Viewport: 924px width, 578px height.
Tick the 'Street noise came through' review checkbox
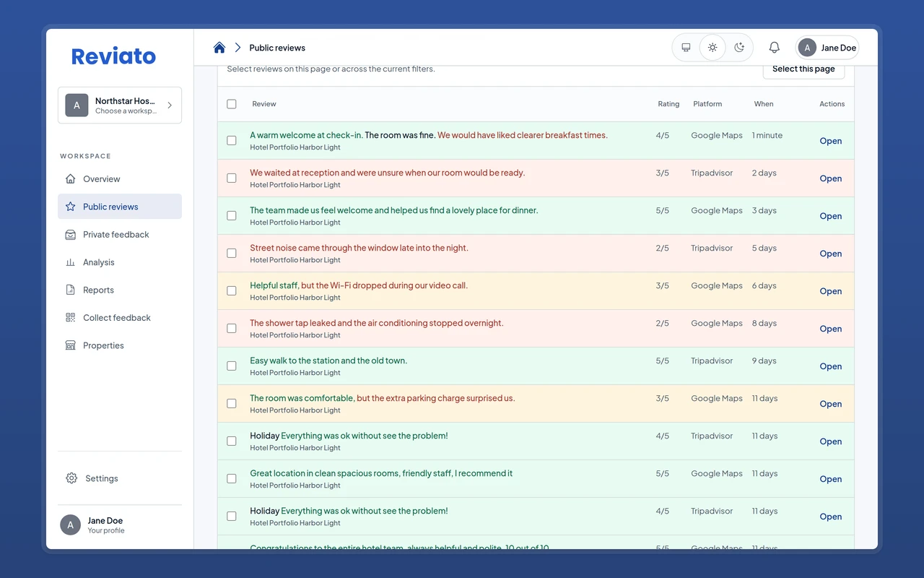[232, 254]
